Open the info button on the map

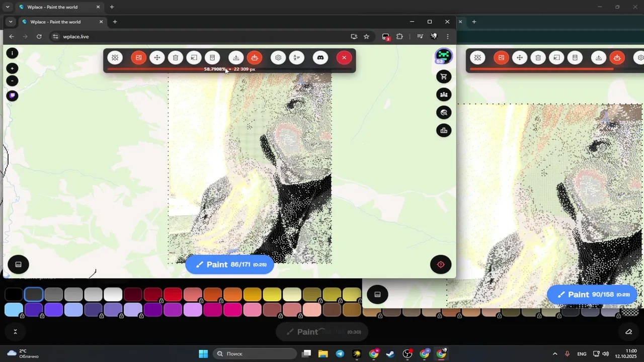coord(12,53)
